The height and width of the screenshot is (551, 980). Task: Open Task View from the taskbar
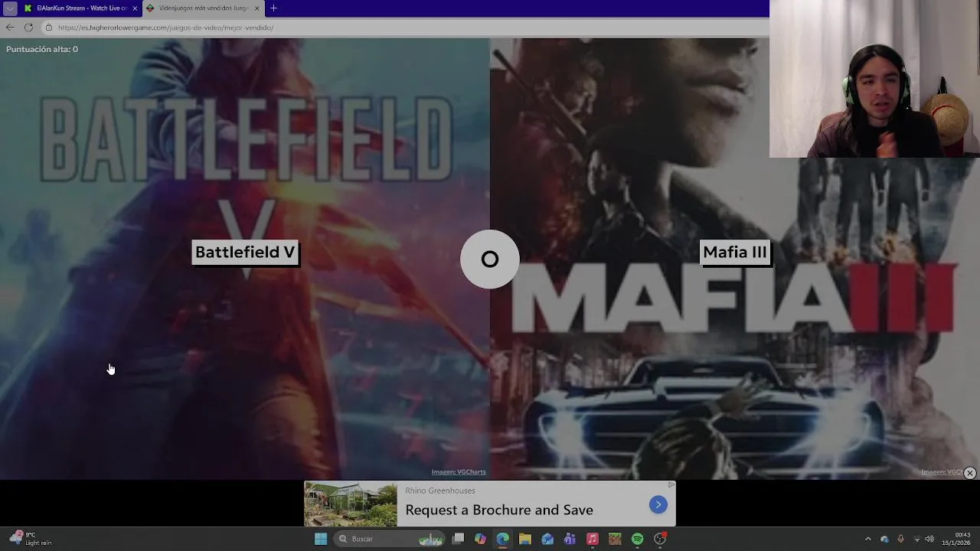458,539
